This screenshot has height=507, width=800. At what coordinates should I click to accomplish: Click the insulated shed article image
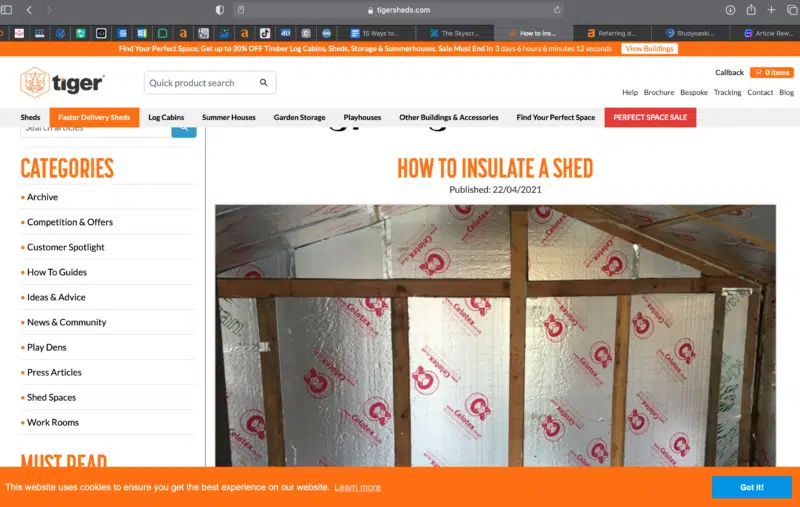click(495, 336)
